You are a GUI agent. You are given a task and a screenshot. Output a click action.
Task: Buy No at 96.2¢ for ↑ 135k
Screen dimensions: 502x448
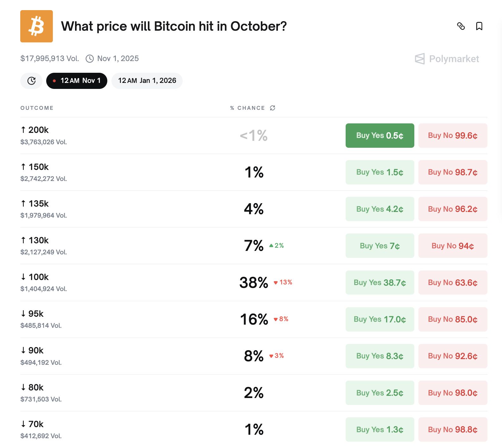[x=453, y=209]
